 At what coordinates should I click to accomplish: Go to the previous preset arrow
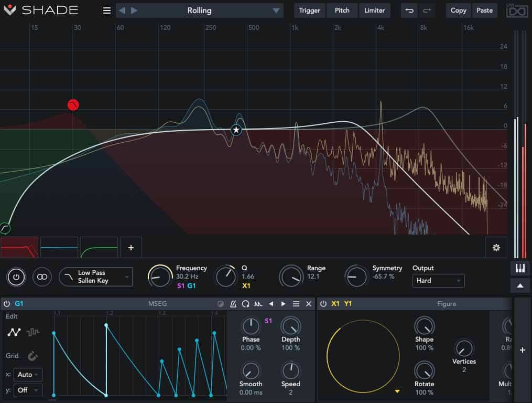coord(122,10)
